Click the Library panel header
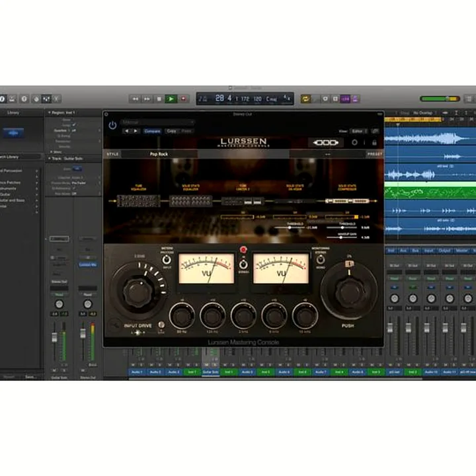The height and width of the screenshot is (476, 476). 13,112
